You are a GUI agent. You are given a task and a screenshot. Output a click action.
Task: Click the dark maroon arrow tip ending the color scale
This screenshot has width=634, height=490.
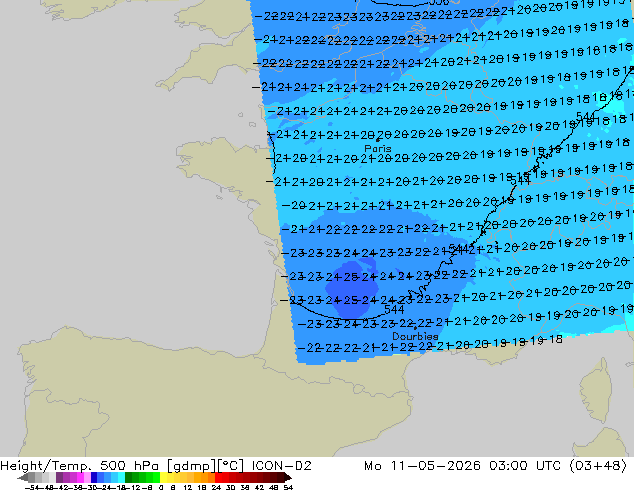pyautogui.click(x=288, y=477)
